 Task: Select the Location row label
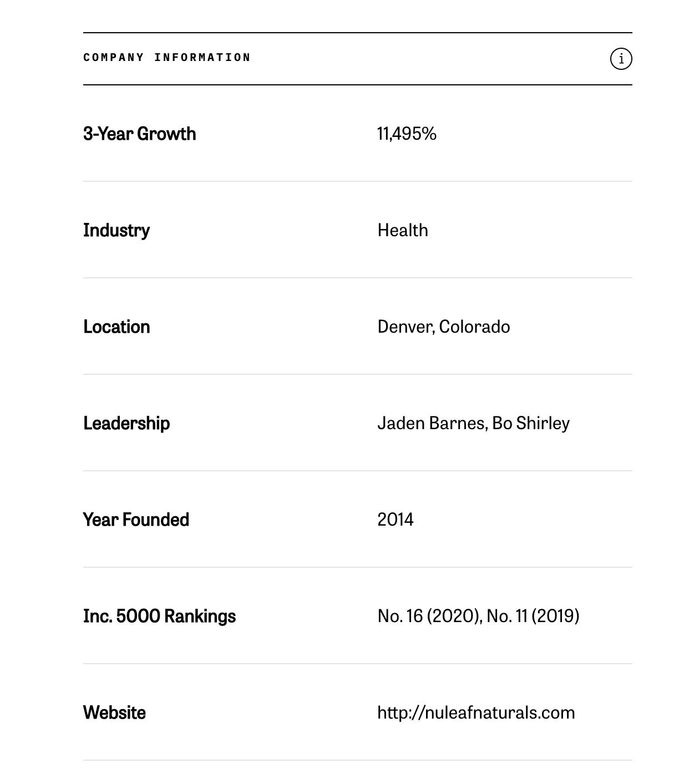click(x=116, y=327)
